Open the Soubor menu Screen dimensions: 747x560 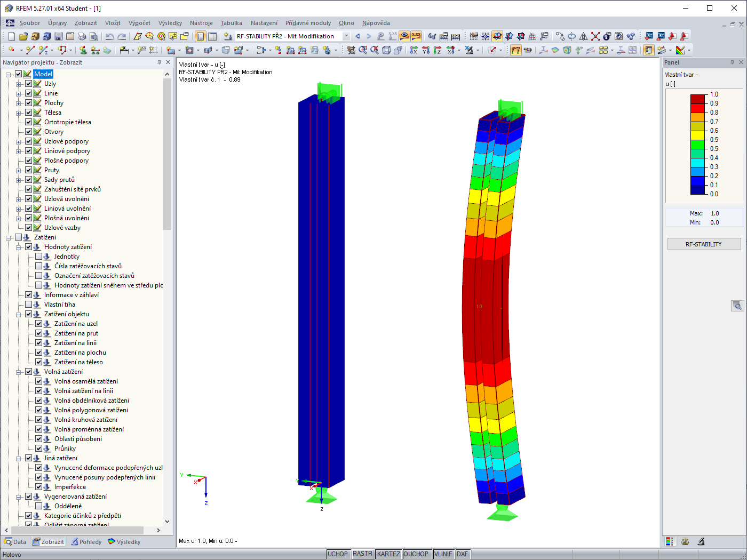[30, 23]
